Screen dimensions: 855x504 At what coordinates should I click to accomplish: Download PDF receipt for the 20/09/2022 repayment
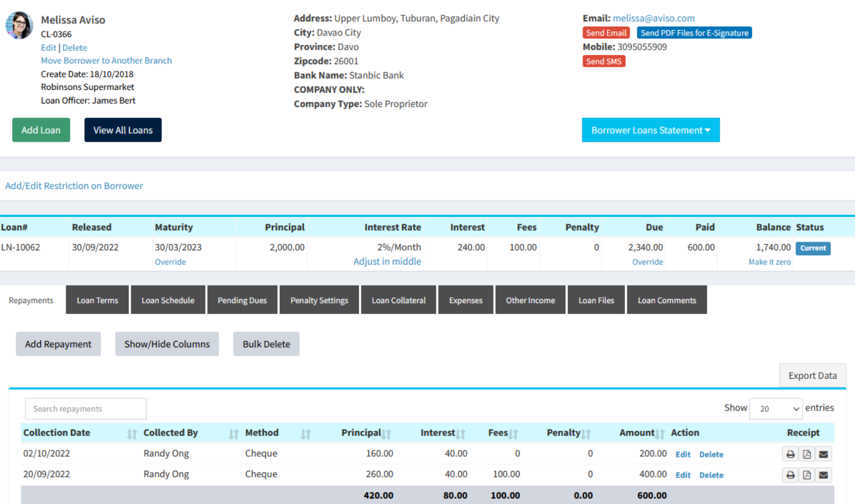(x=807, y=474)
